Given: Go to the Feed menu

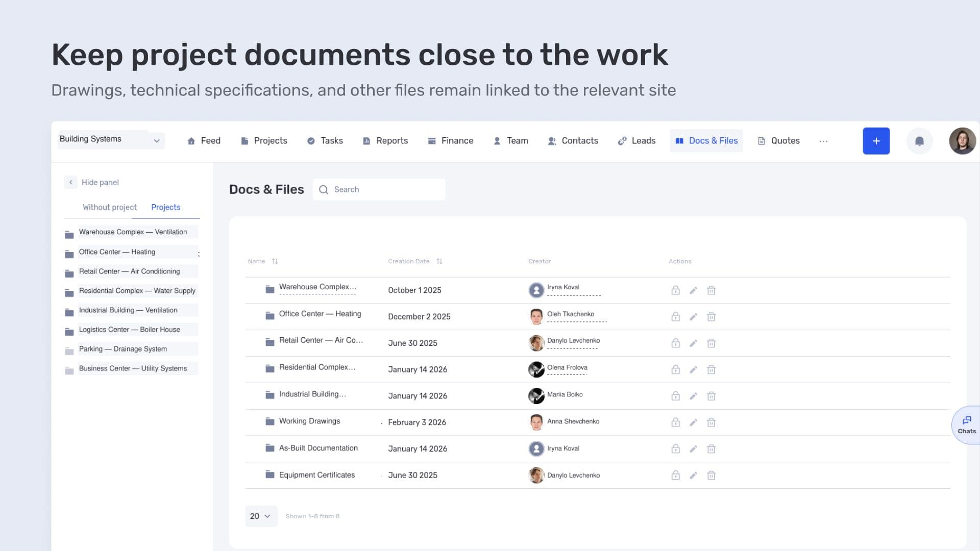Looking at the screenshot, I should [x=204, y=141].
